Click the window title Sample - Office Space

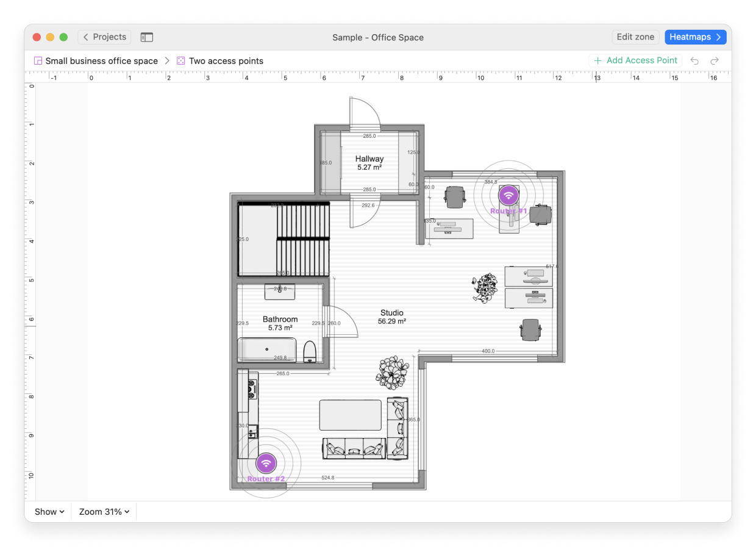[377, 37]
